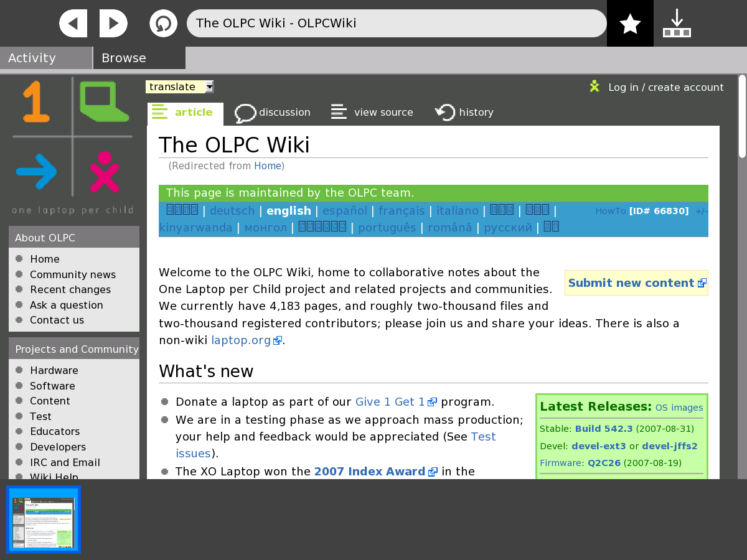This screenshot has height=560, width=747.
Task: Select Community news in the sidebar
Action: (73, 274)
